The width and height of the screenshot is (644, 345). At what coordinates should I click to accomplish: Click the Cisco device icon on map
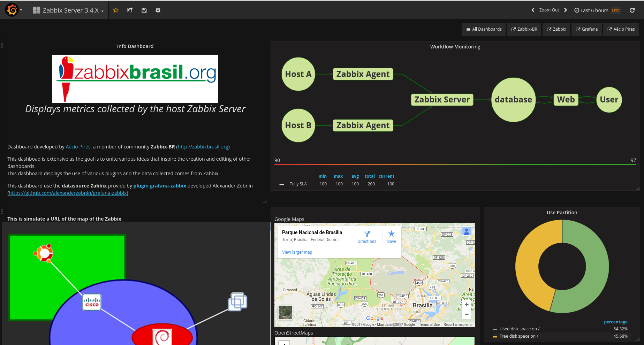[x=92, y=302]
